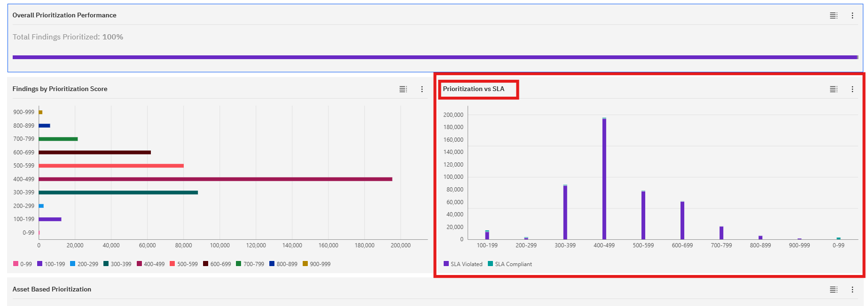This screenshot has height=306, width=868.
Task: Toggle the SLA Violated legend entry
Action: 463,264
